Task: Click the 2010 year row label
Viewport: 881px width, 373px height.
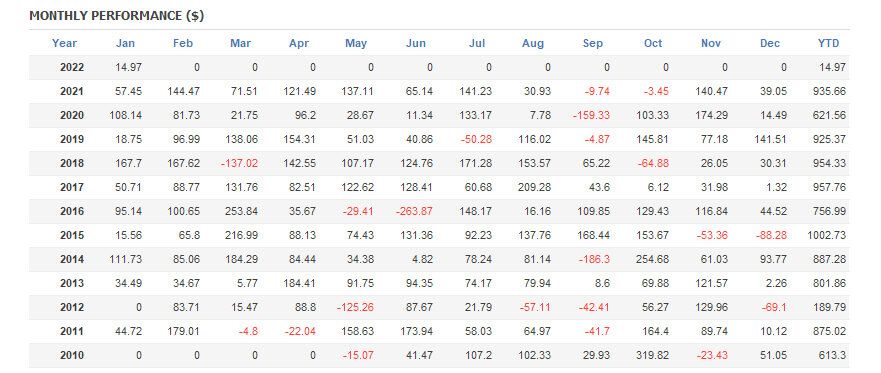Action: click(72, 356)
